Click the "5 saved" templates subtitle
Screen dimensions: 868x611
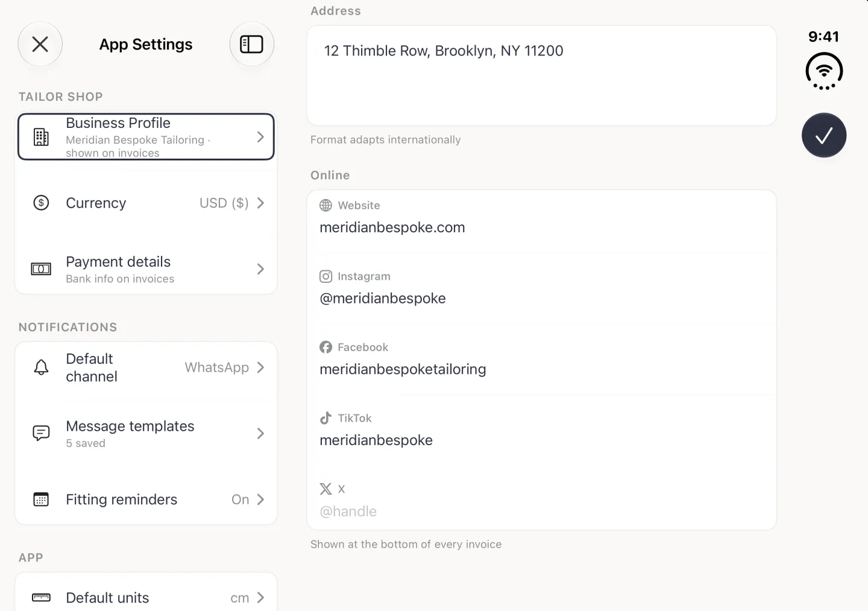click(x=86, y=443)
